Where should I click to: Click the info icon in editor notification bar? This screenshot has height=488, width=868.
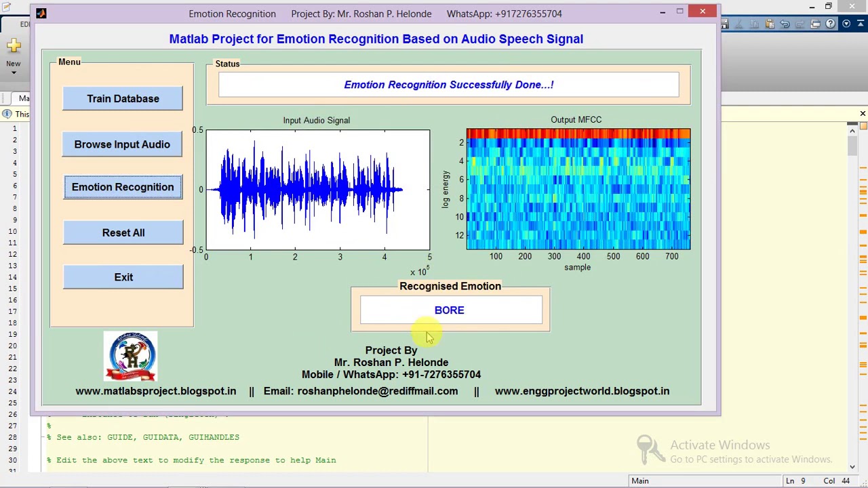[7, 114]
